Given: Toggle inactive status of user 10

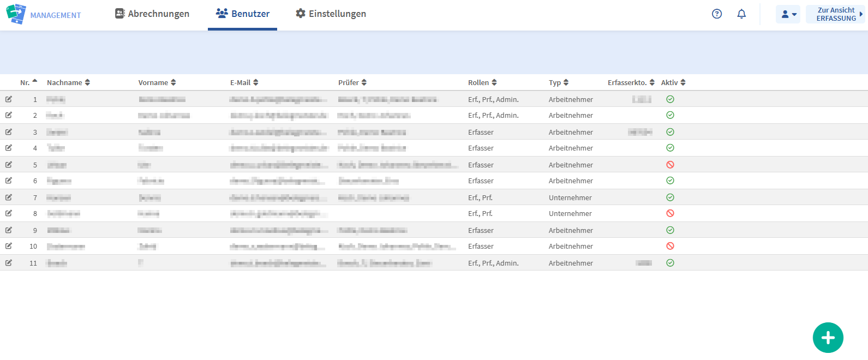Looking at the screenshot, I should 671,246.
